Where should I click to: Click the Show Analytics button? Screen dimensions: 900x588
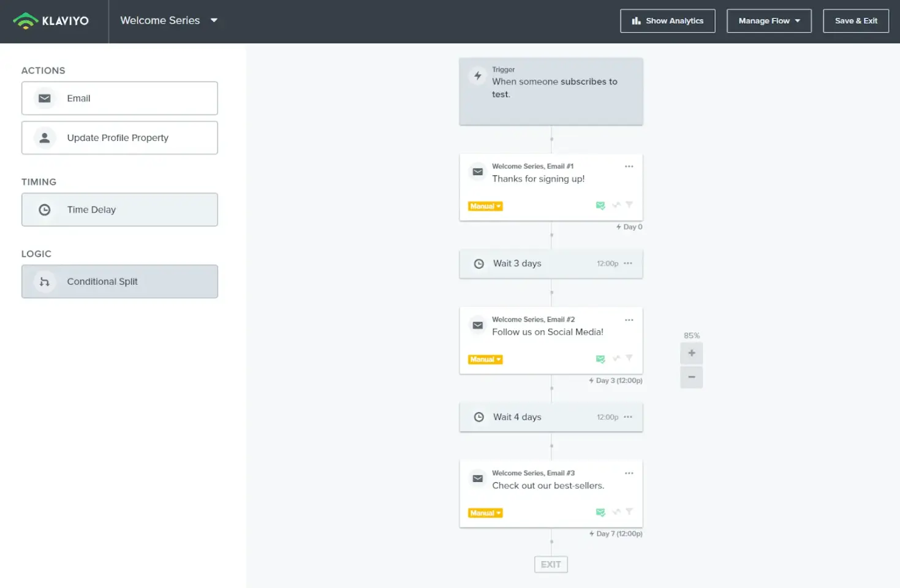(667, 21)
